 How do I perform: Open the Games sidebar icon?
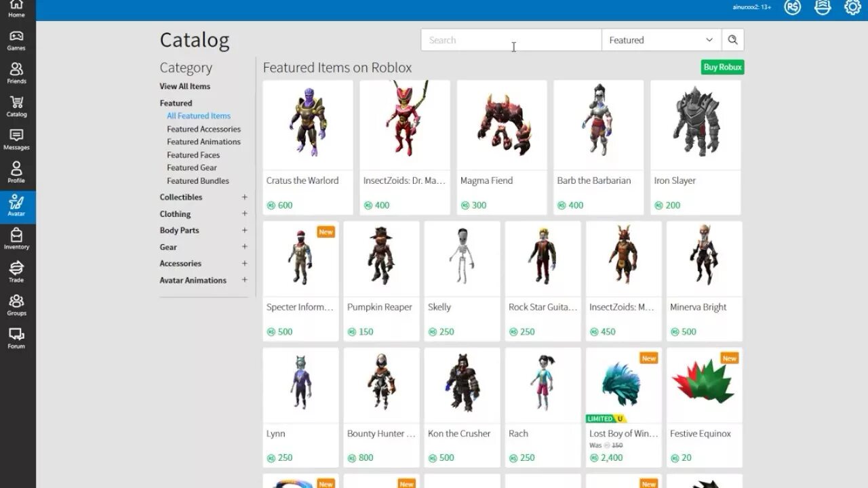pos(16,40)
